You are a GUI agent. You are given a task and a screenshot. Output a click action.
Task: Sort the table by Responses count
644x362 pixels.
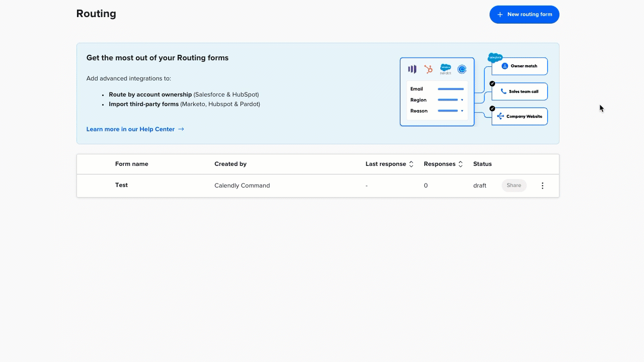(x=460, y=164)
